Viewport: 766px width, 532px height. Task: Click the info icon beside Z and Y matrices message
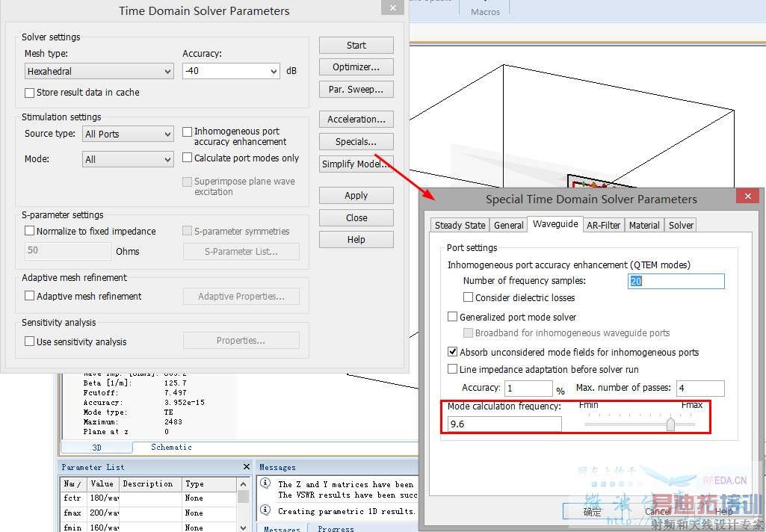[265, 483]
